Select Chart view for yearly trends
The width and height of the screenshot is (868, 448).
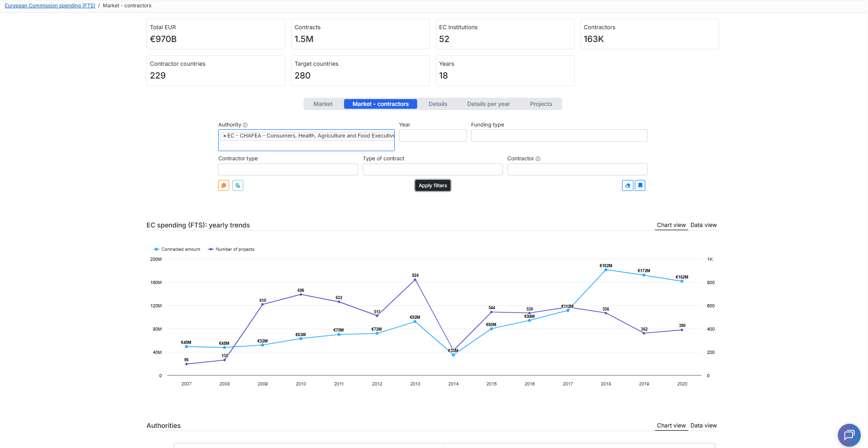point(671,225)
